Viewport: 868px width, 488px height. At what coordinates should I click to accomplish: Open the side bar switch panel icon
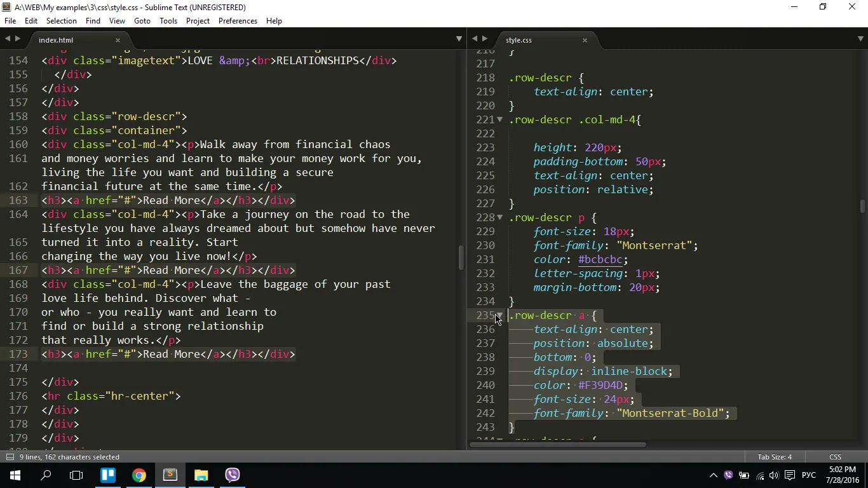tap(10, 457)
